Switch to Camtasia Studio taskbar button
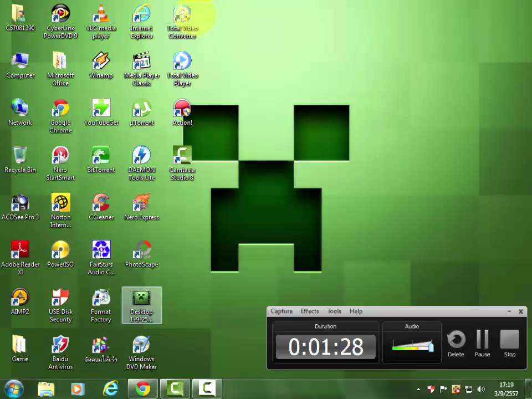This screenshot has height=399, width=532. click(175, 389)
